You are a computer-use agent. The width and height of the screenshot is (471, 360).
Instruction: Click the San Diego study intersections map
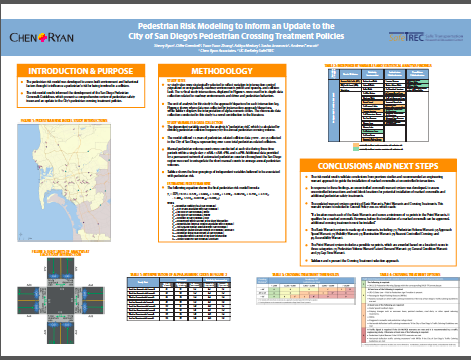[x=64, y=183]
